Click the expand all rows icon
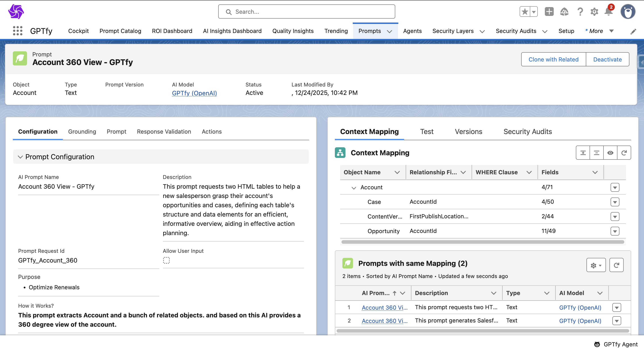This screenshot has width=644, height=353. tap(583, 153)
